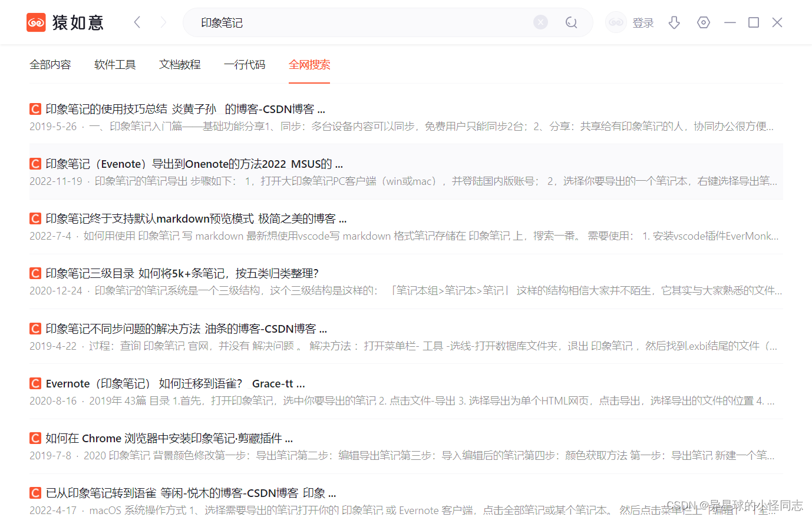Open result 导出到Onenote的方法2022
The height and width of the screenshot is (517, 812).
point(194,164)
